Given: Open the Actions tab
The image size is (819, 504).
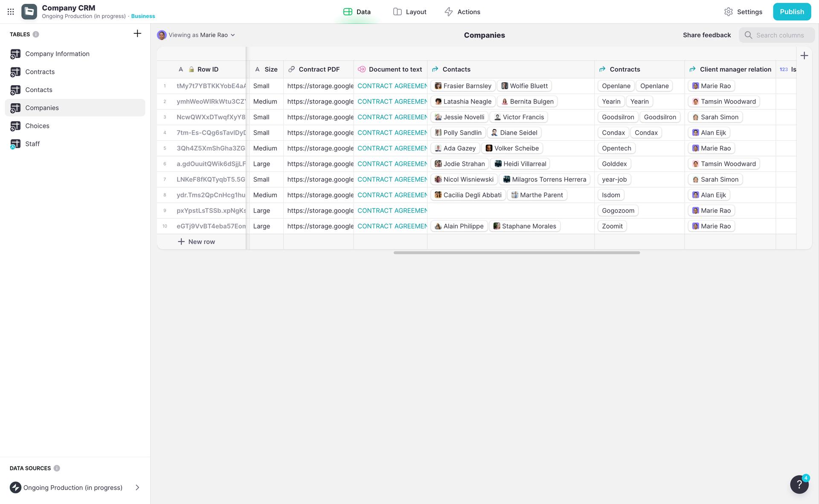Looking at the screenshot, I should [x=462, y=12].
